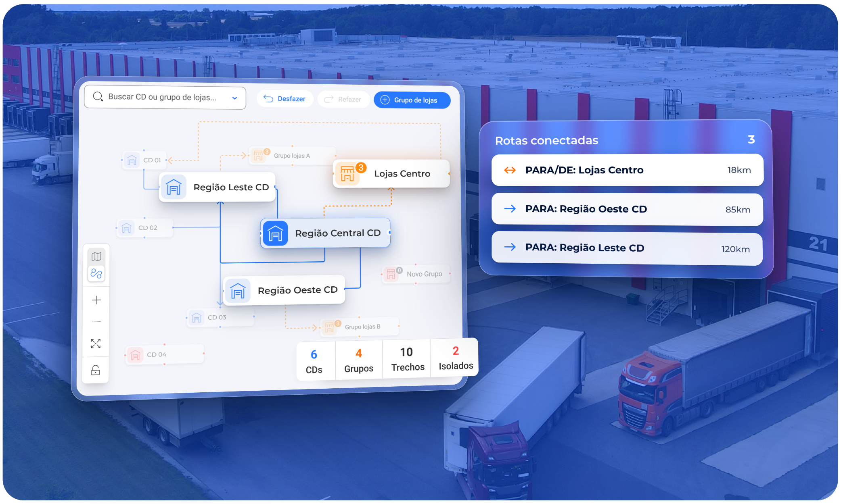
Task: Select the CD 02 node icon
Action: (126, 228)
